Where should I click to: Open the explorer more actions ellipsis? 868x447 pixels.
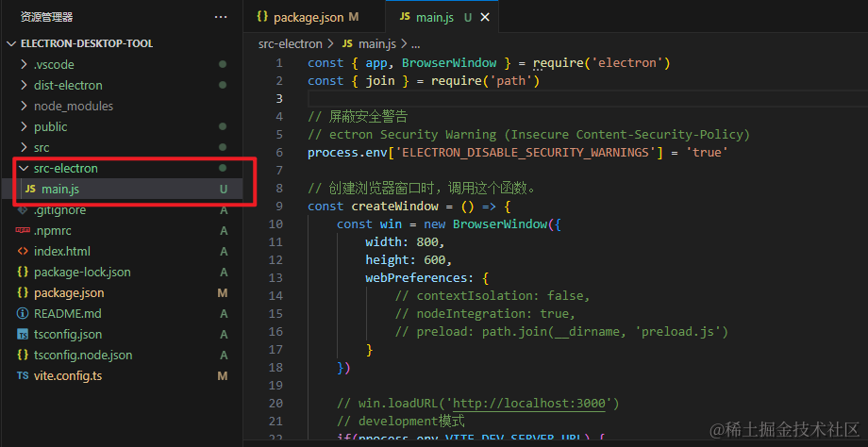[221, 17]
